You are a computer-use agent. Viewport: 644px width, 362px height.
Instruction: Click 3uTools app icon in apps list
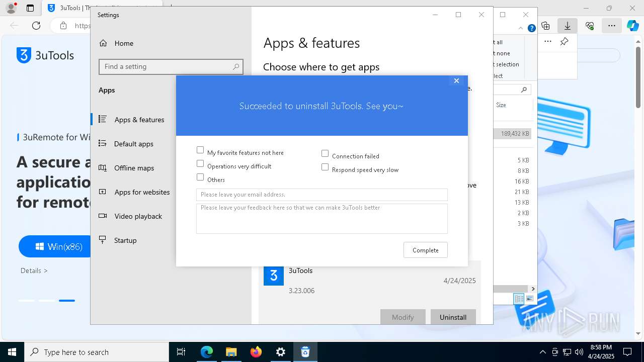point(274,276)
